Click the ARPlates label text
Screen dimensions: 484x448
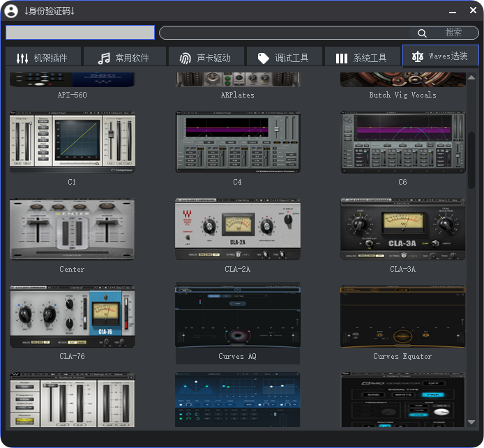pyautogui.click(x=238, y=95)
